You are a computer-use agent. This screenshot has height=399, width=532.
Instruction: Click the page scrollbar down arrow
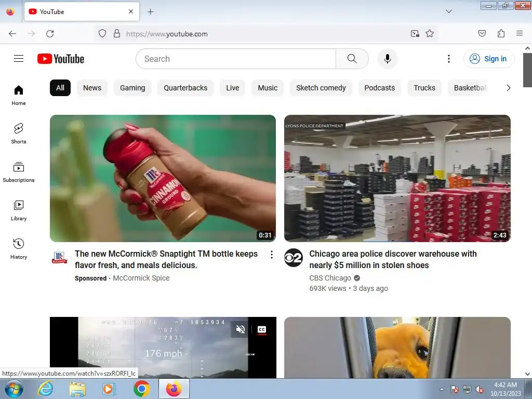coord(527,374)
